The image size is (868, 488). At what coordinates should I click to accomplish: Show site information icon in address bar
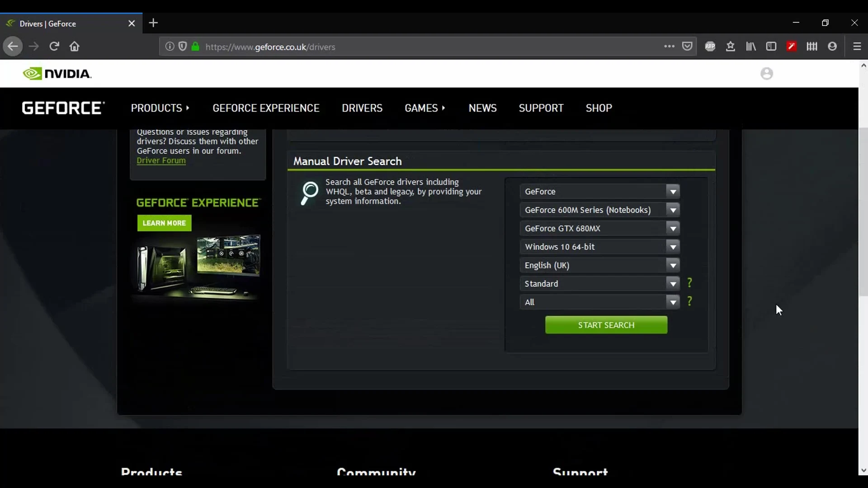tap(170, 47)
